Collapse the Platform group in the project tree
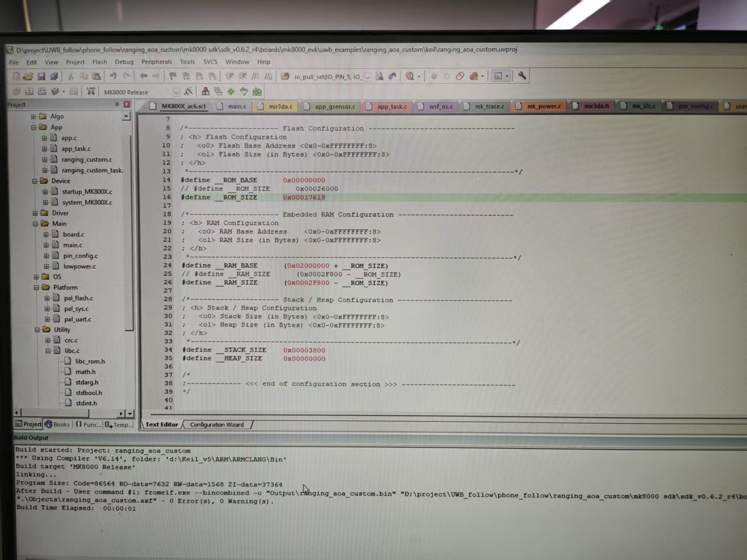747x560 pixels. pyautogui.click(x=37, y=288)
